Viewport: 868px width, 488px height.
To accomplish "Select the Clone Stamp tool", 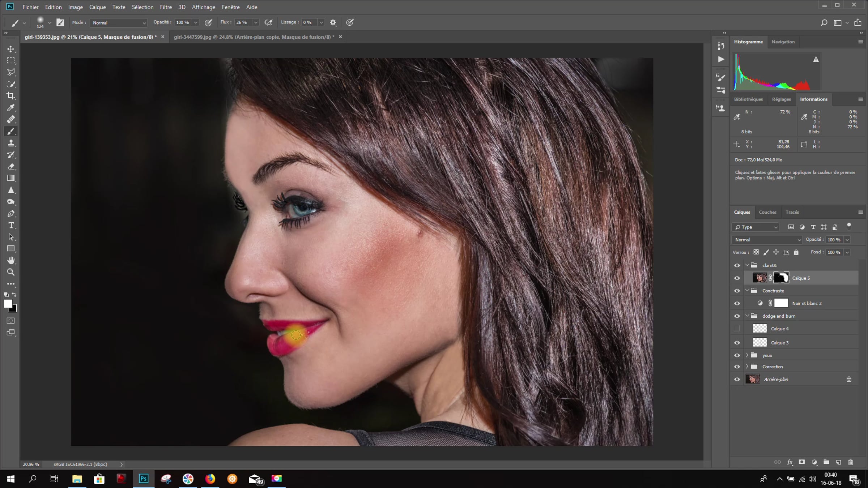I will [11, 143].
